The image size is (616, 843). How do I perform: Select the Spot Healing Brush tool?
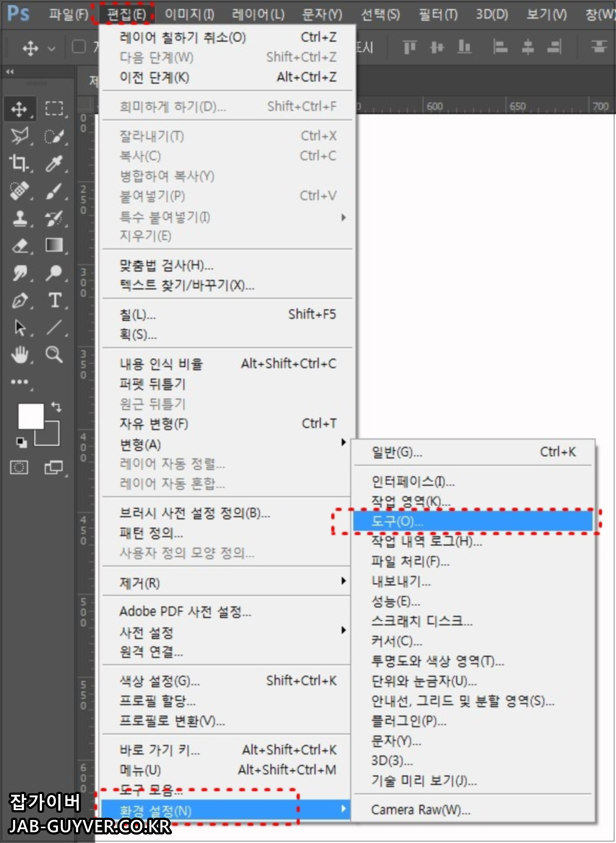(20, 191)
